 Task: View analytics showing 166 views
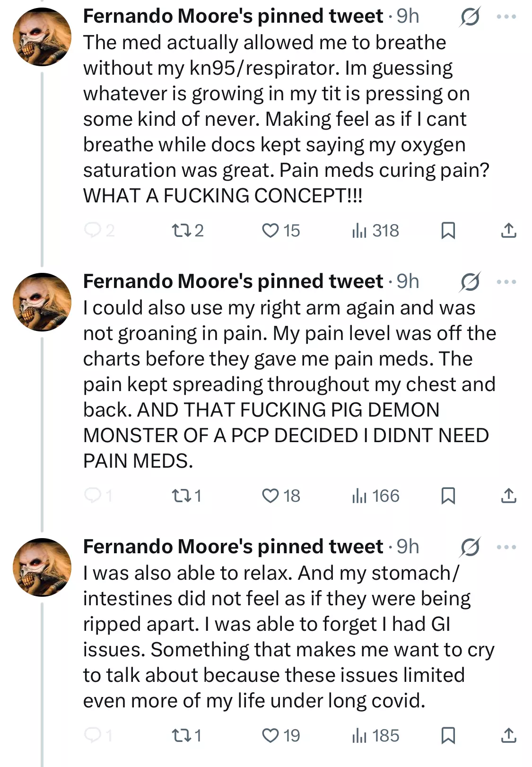click(376, 496)
